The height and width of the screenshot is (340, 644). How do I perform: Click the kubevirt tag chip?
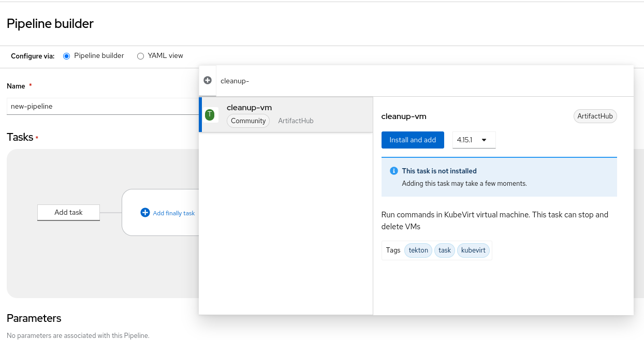[x=473, y=250]
